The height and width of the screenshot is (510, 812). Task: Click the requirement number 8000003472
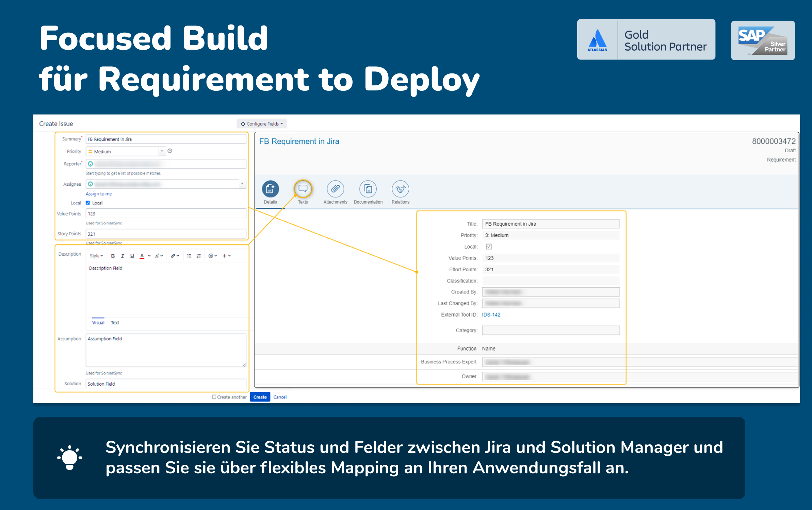[774, 141]
